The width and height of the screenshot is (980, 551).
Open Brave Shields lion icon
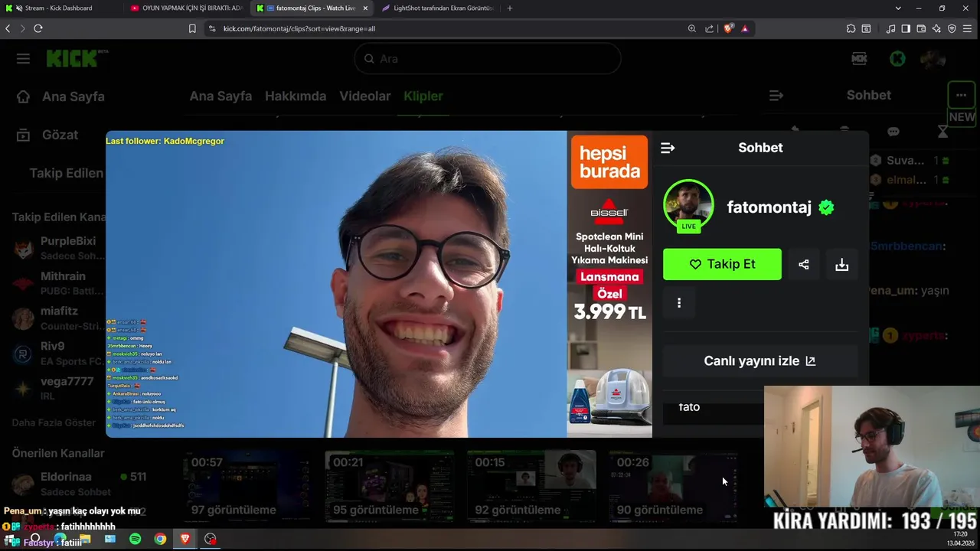click(x=729, y=28)
